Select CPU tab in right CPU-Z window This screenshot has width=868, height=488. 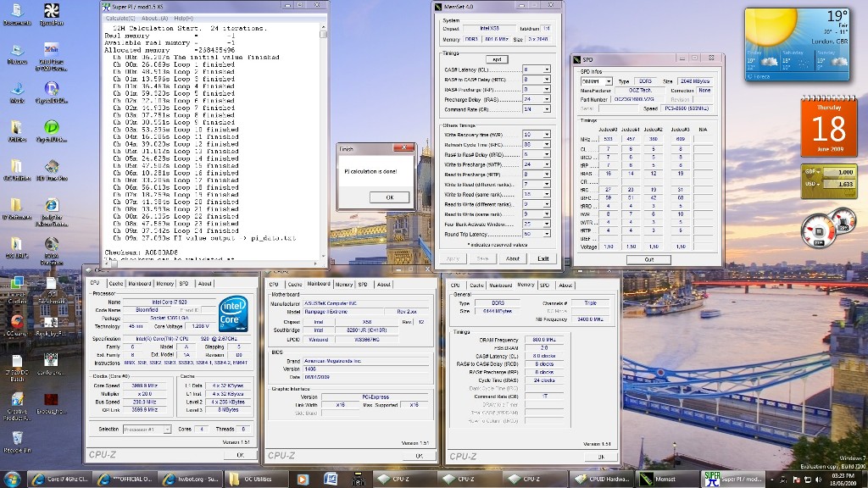tap(455, 286)
